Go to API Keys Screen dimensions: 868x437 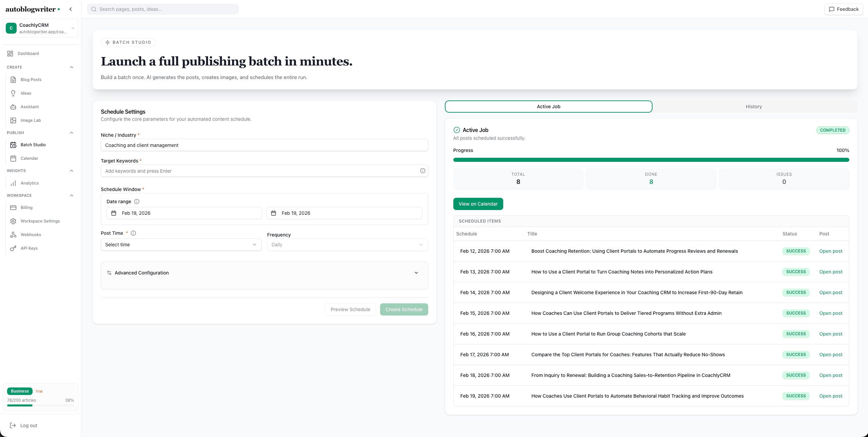[x=29, y=248]
